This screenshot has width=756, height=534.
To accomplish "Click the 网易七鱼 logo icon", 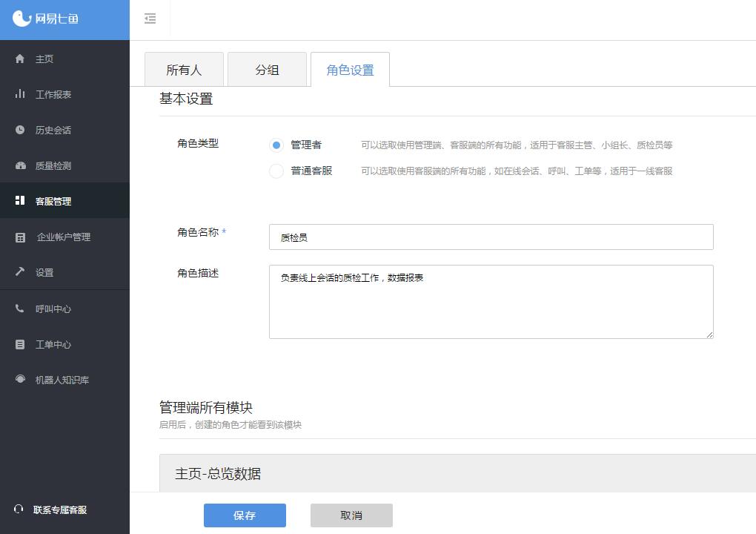I will click(21, 19).
